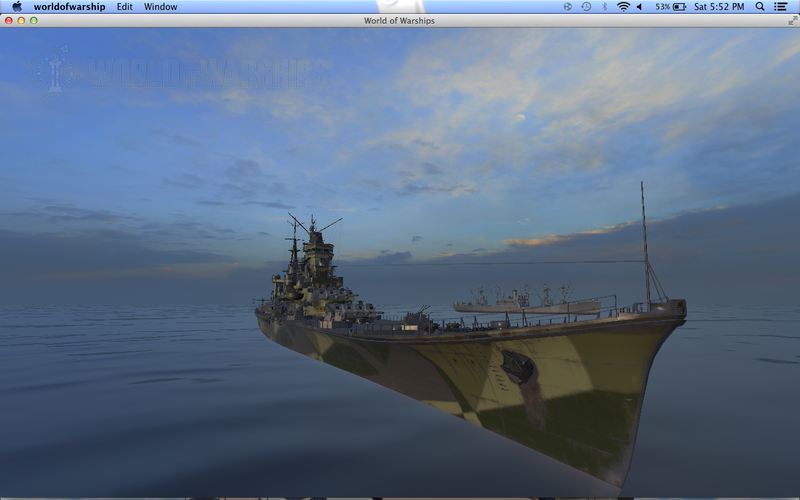Open the Wi-Fi status menu

pyautogui.click(x=623, y=7)
